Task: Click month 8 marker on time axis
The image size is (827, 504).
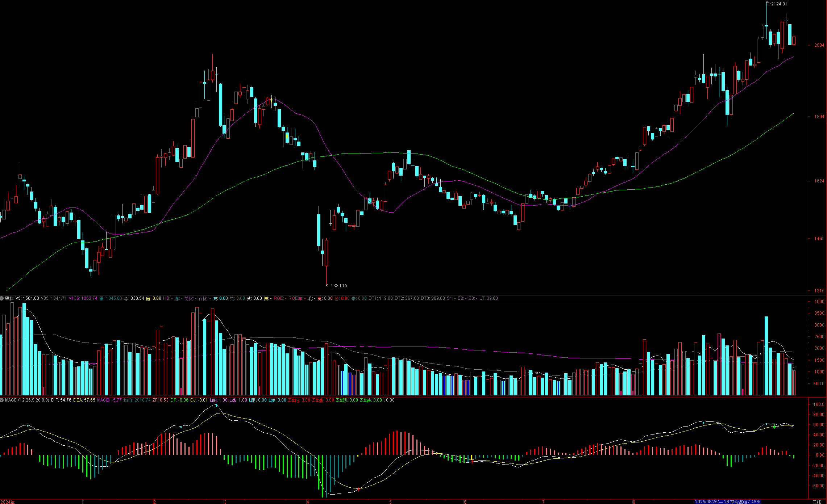Action: pyautogui.click(x=634, y=502)
